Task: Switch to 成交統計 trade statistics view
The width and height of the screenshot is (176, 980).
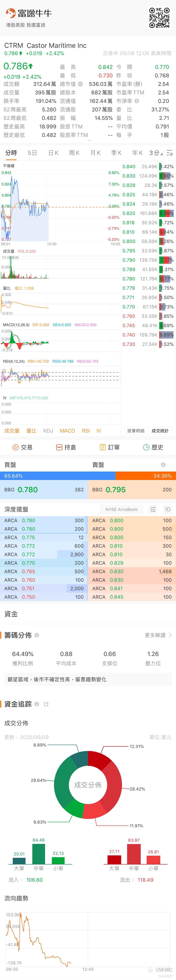Action: tap(160, 431)
